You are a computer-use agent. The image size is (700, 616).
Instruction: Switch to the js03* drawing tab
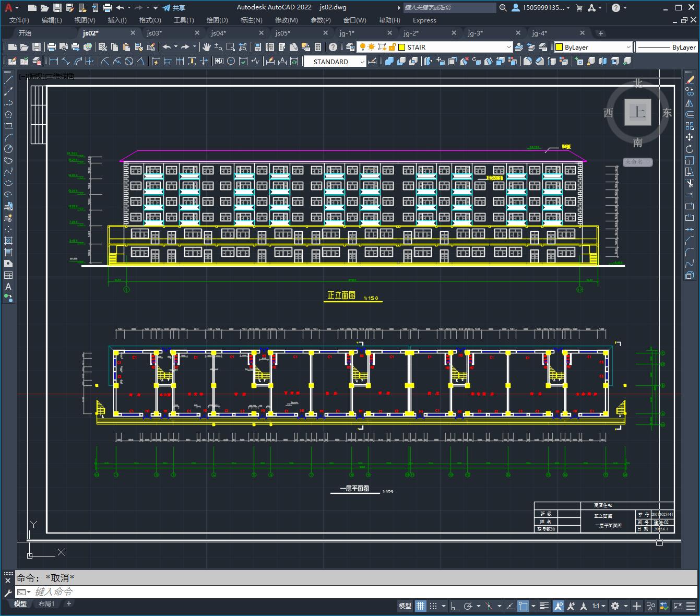154,33
